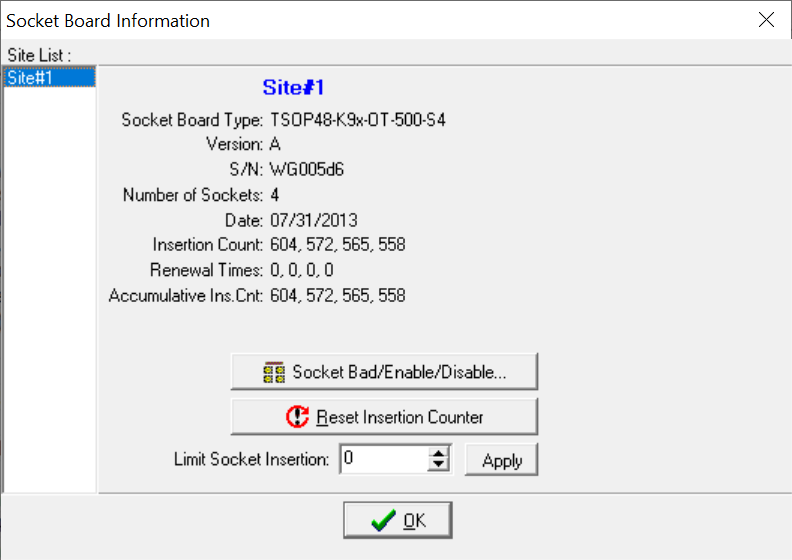Select Site#1 in the Site List
This screenshot has height=560, width=792.
50,77
